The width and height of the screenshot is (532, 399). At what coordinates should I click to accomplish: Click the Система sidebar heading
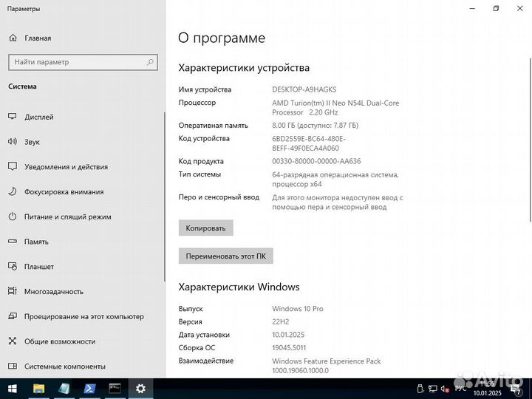coord(22,86)
